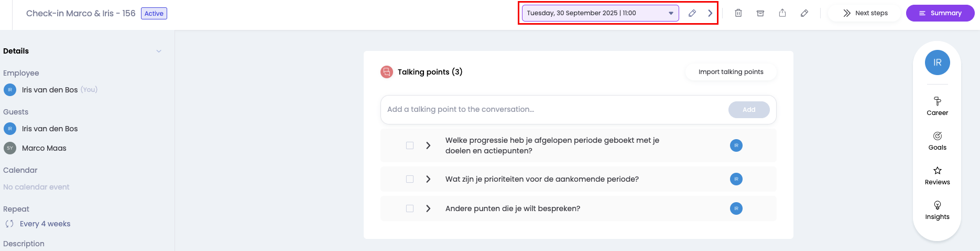The width and height of the screenshot is (980, 251).
Task: Open the Reviews side panel
Action: 937,175
